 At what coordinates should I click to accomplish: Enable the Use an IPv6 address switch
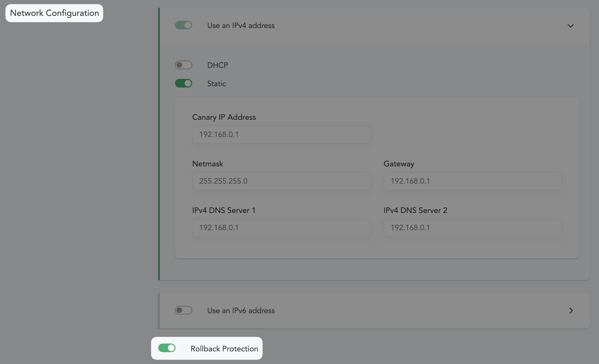click(x=183, y=310)
